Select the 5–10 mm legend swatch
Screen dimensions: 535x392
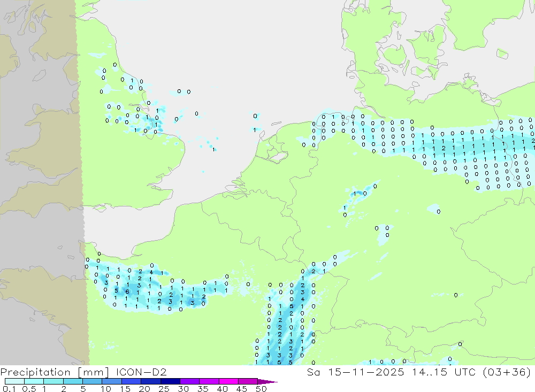(92, 381)
